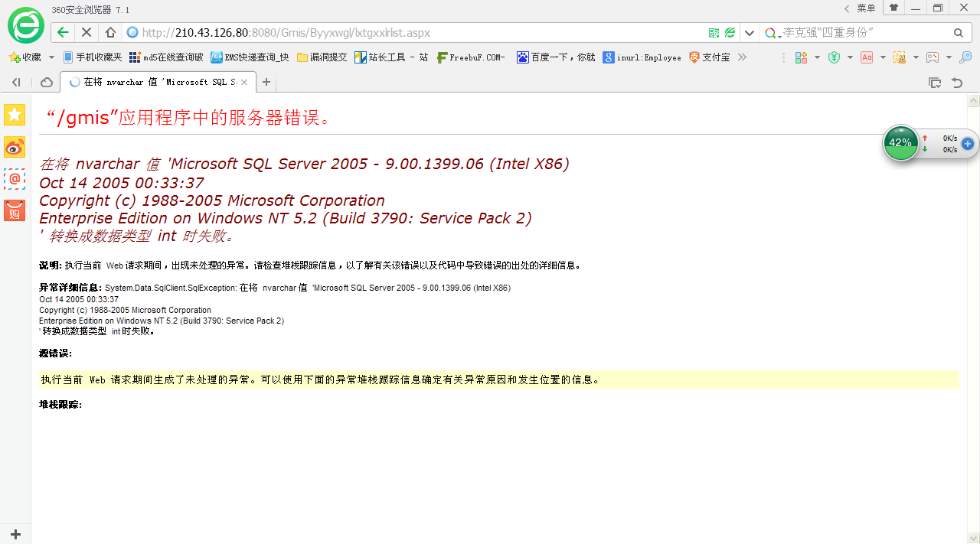Stop loading with the X button
980x544 pixels.
[87, 33]
